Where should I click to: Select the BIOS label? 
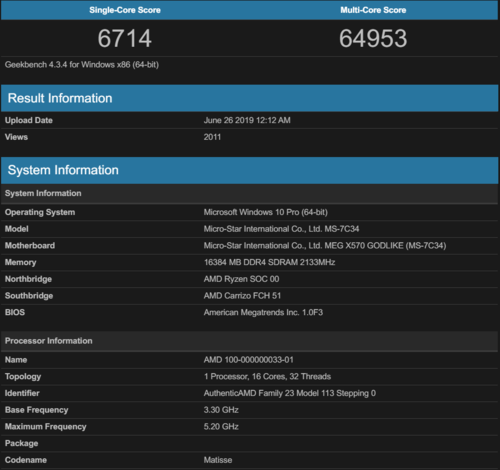point(15,312)
